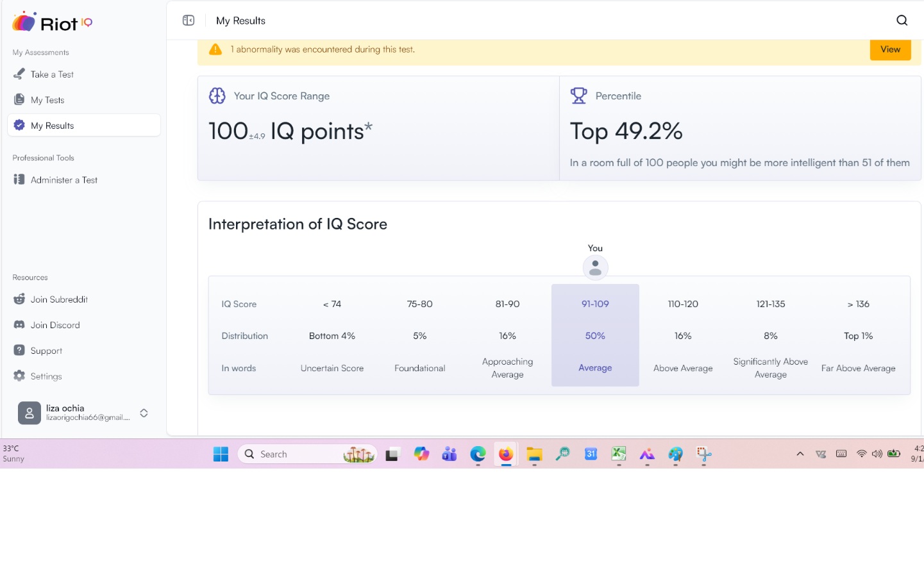The width and height of the screenshot is (924, 582).
Task: Click the 'Far Above Average' label
Action: point(858,369)
